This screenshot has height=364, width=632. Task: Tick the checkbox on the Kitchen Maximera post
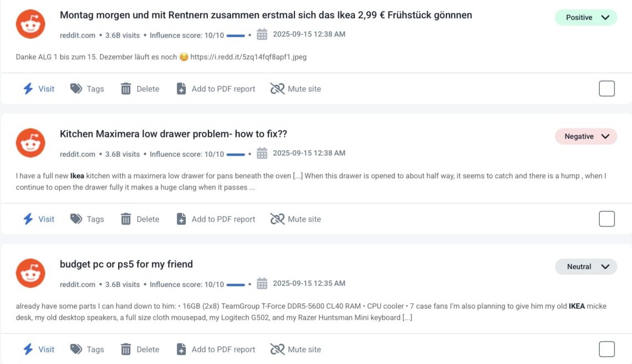606,219
